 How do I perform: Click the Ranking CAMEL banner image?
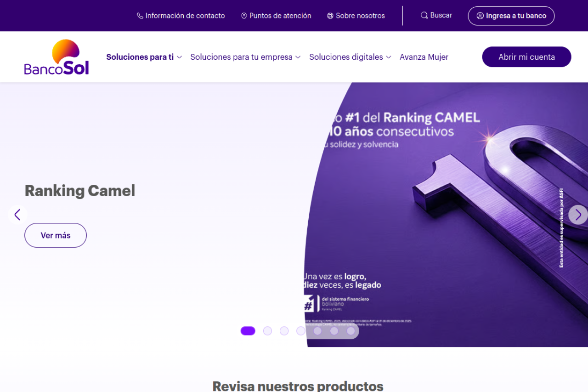pos(446,215)
